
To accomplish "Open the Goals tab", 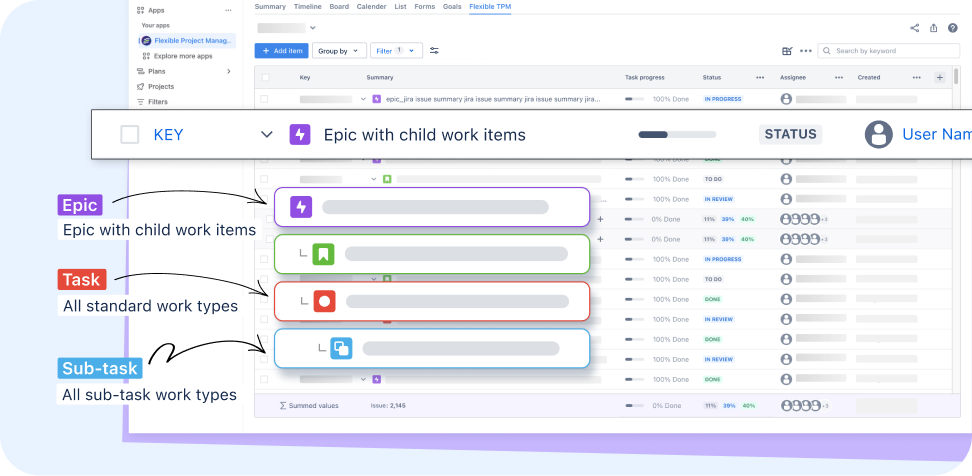I will coord(452,6).
